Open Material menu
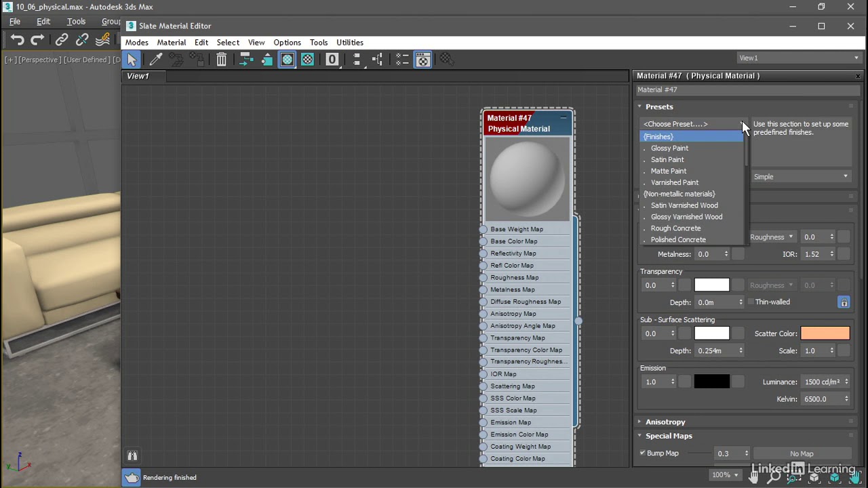The width and height of the screenshot is (868, 488). 172,42
